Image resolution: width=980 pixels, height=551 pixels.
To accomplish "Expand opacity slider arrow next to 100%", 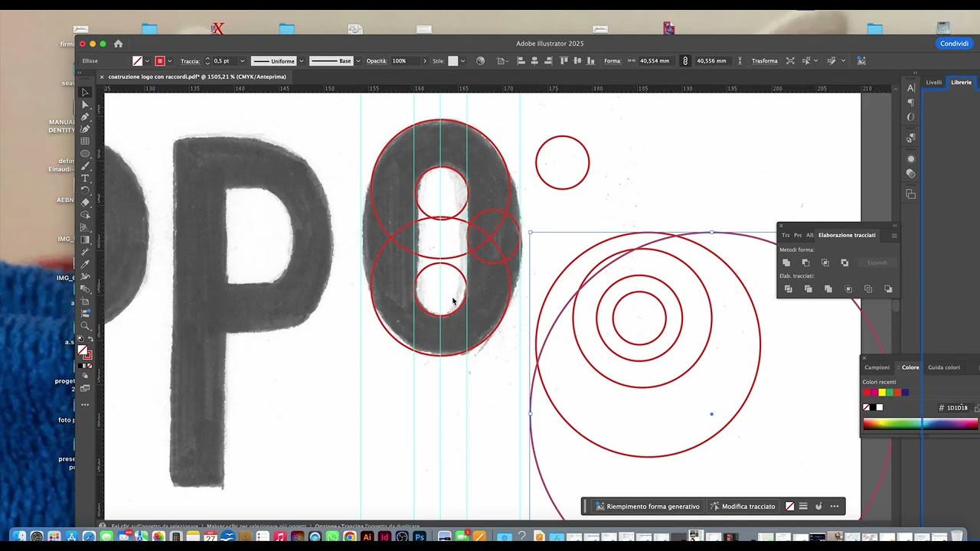I will click(x=423, y=60).
